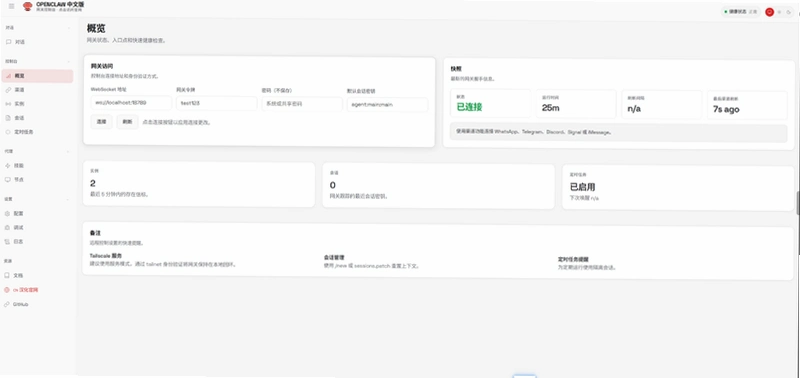This screenshot has width=800, height=378.
Task: Open the 日志 logs icon
Action: [8, 241]
